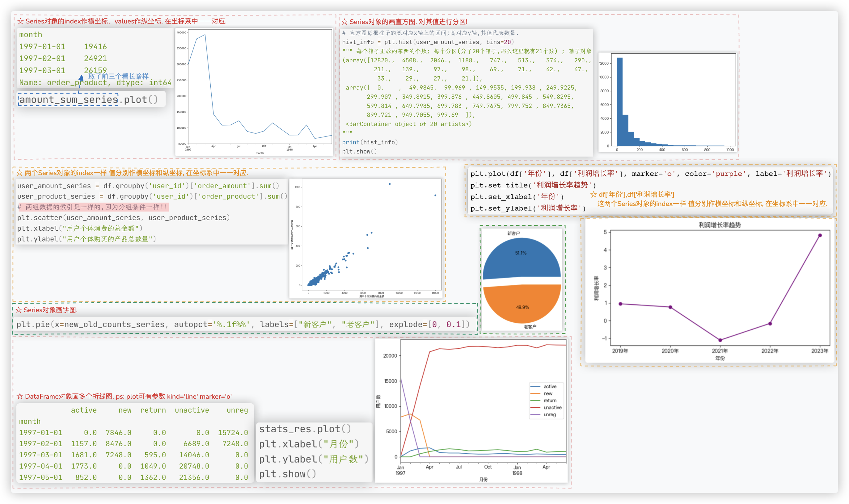Click the orange star before df['年份'],df['利润增长率'] note
The image size is (849, 504).
click(x=593, y=195)
